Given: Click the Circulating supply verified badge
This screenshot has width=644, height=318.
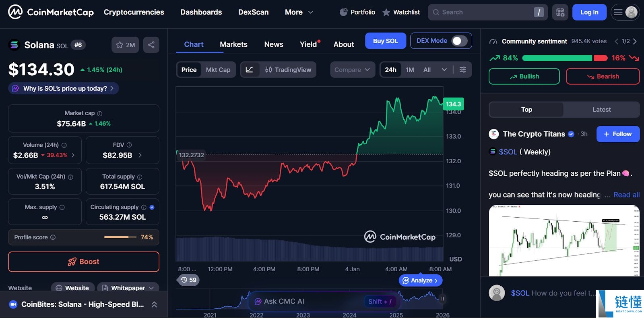Looking at the screenshot, I should 152,207.
